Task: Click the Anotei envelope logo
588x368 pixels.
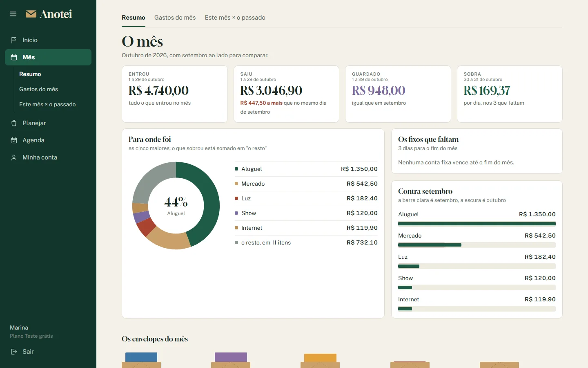Action: click(x=31, y=14)
